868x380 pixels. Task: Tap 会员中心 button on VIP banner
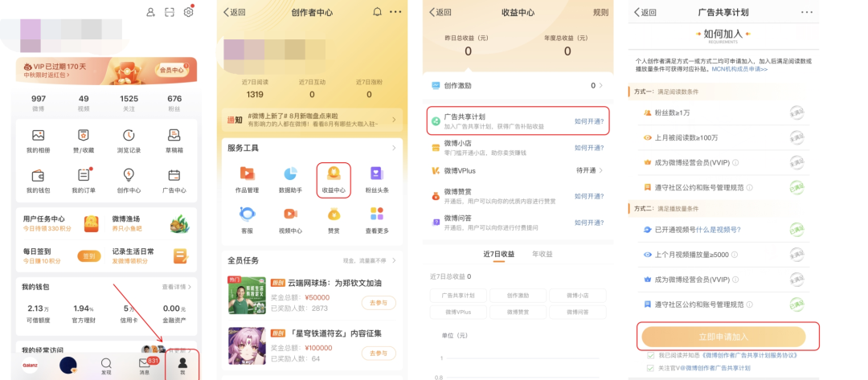[x=172, y=70]
